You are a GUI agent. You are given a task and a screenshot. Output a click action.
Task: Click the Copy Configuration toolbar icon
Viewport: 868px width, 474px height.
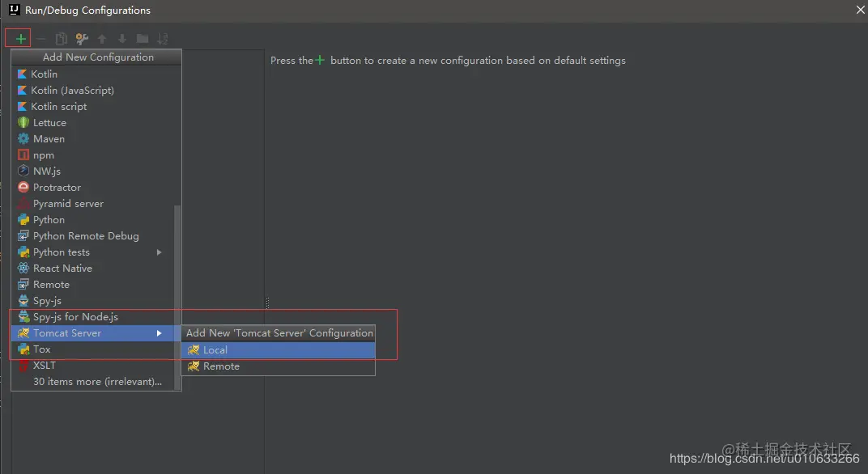62,39
